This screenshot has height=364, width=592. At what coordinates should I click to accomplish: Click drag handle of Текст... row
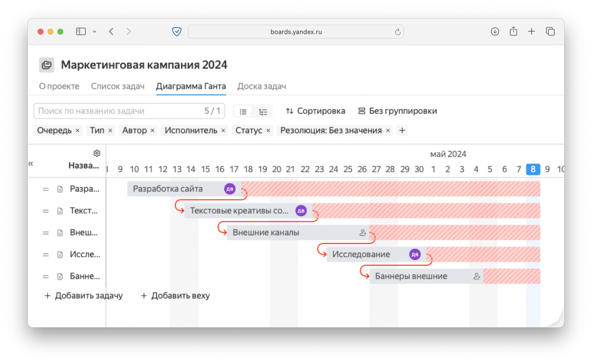pos(46,211)
